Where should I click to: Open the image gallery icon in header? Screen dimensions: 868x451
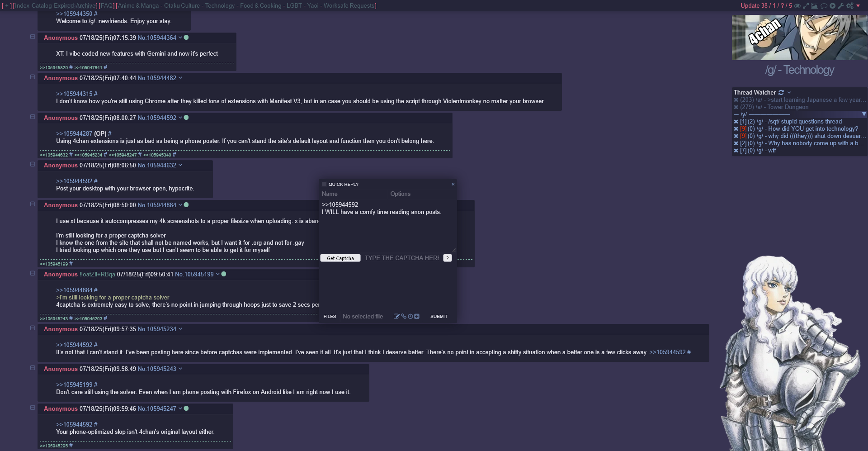pyautogui.click(x=815, y=6)
